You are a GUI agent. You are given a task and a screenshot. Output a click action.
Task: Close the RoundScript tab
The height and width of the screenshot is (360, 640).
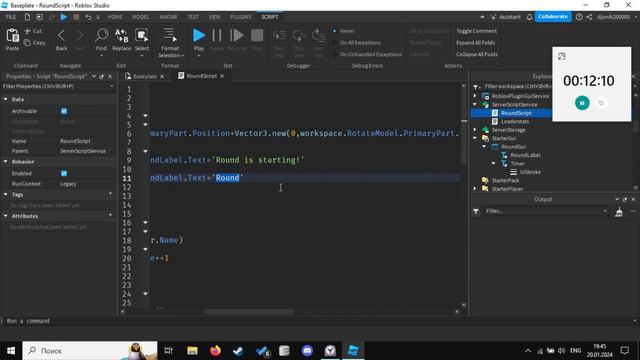[x=222, y=76]
